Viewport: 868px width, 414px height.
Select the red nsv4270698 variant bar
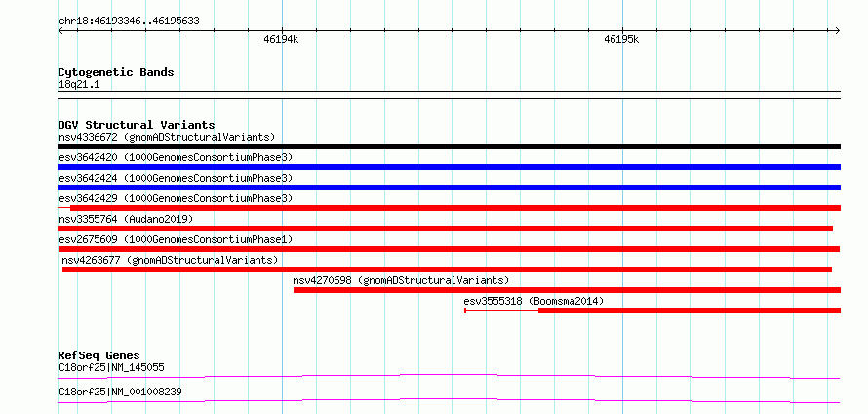567,290
